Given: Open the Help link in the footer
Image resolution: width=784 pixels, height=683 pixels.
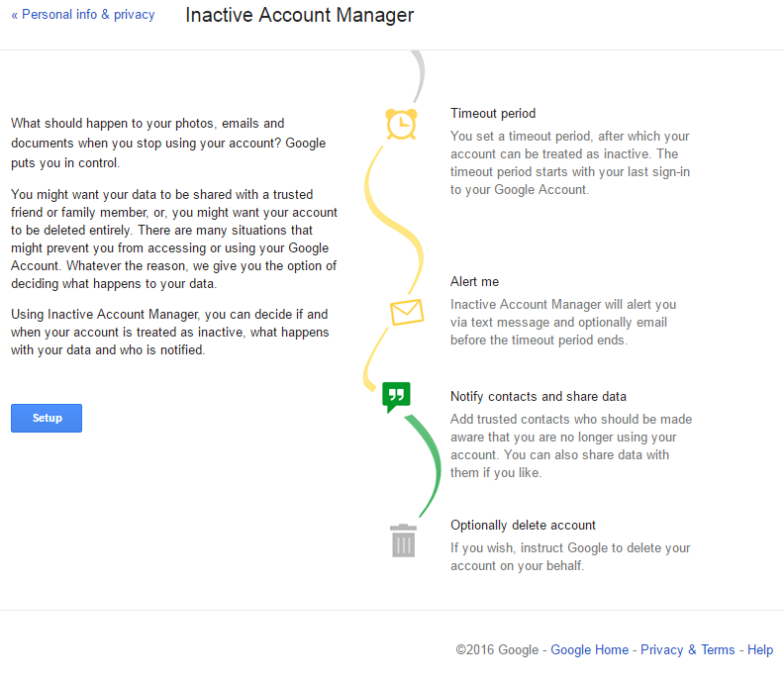Looking at the screenshot, I should coord(760,649).
